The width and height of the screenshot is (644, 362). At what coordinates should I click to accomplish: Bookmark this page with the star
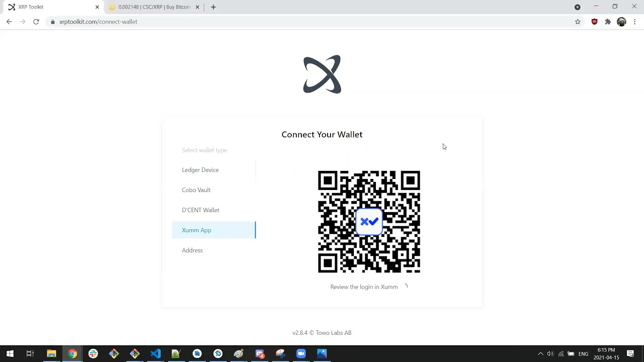(x=578, y=22)
